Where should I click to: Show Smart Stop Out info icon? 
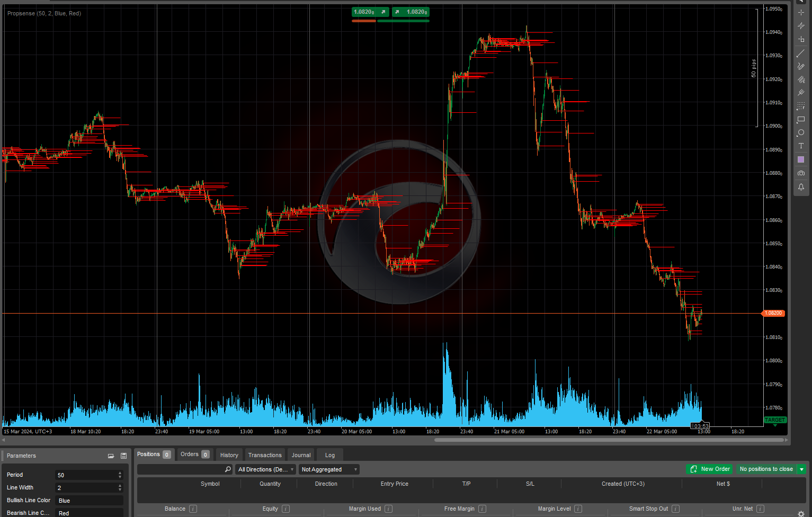675,509
